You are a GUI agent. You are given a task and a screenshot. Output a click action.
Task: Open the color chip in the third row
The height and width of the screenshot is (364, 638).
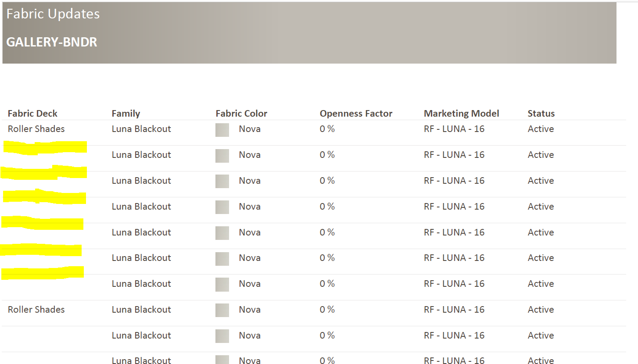222,181
